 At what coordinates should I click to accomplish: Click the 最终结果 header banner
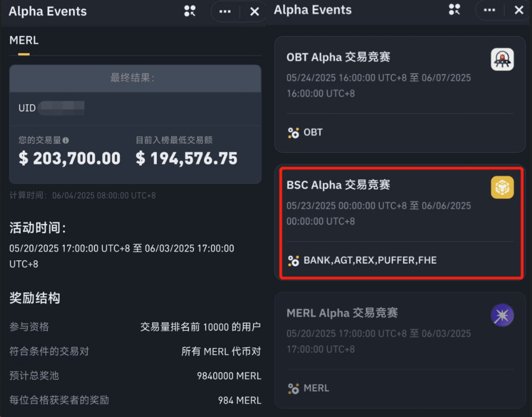tap(135, 78)
